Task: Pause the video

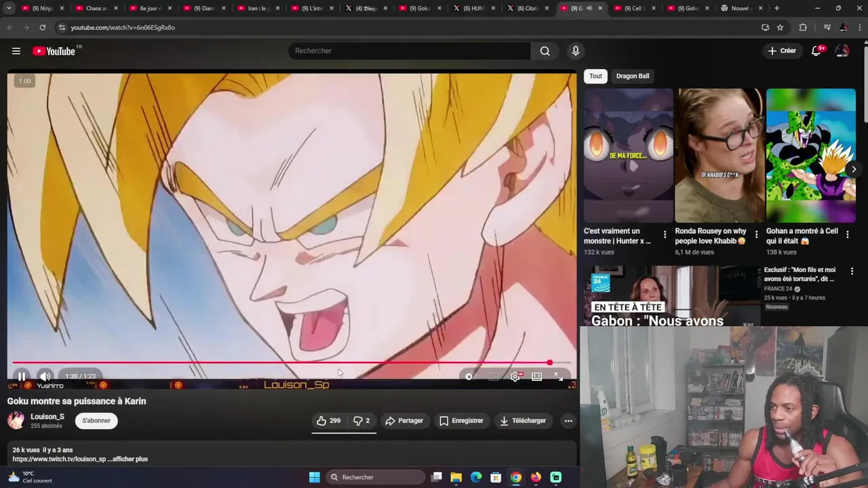Action: [x=22, y=376]
